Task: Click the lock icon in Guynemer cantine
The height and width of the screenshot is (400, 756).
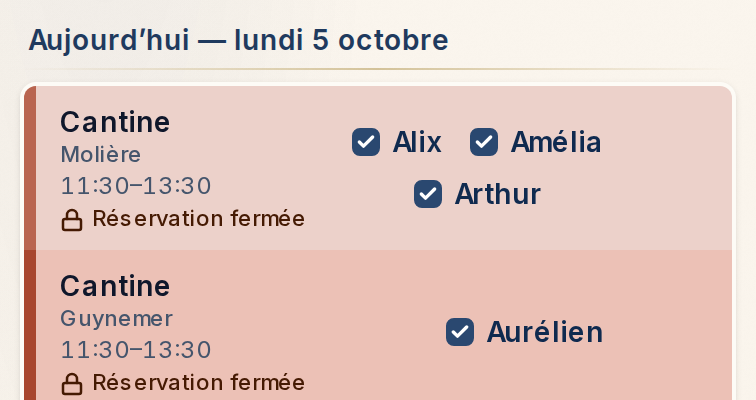Action: (72, 384)
